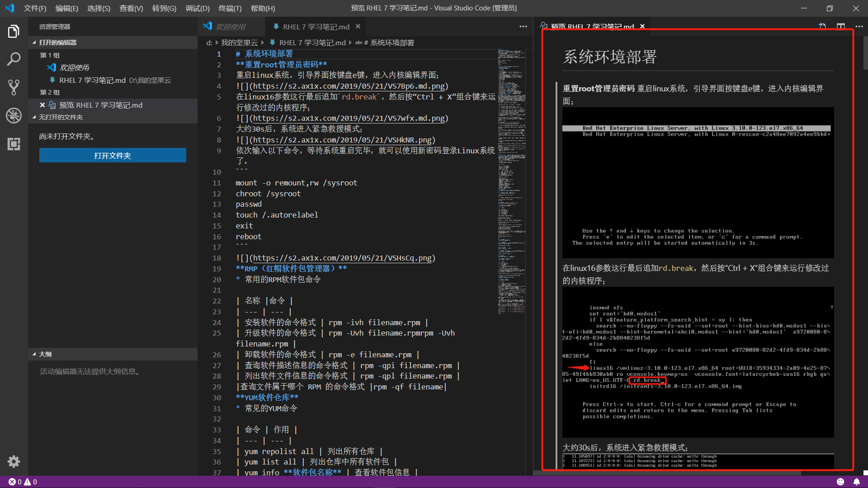Screen dimensions: 868x488
Task: Close the RHEL 7 学习笔记.md editor tab
Action: tap(358, 27)
